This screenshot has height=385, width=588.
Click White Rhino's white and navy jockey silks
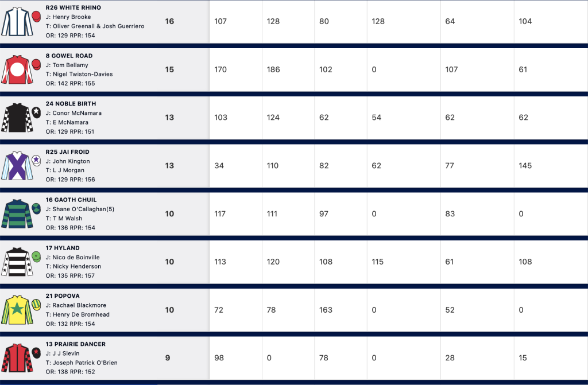(17, 21)
